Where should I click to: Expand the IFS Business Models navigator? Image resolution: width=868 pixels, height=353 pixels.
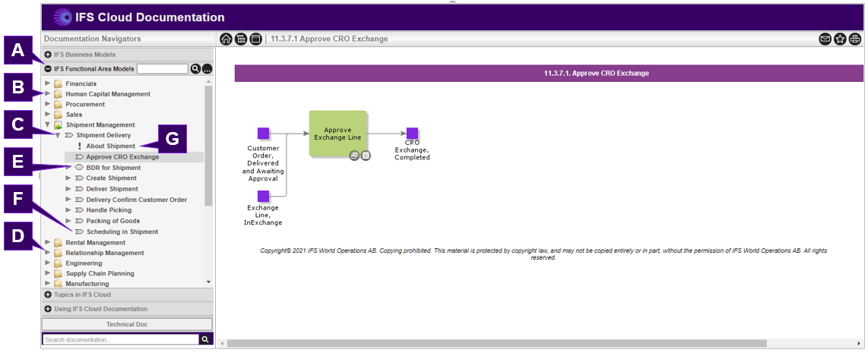pyautogui.click(x=48, y=55)
